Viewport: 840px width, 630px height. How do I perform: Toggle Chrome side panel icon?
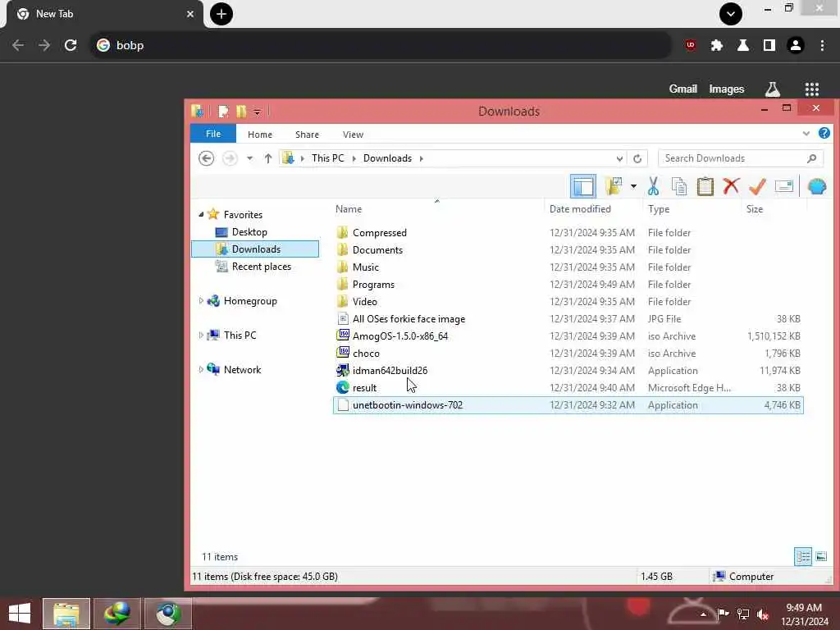769,45
